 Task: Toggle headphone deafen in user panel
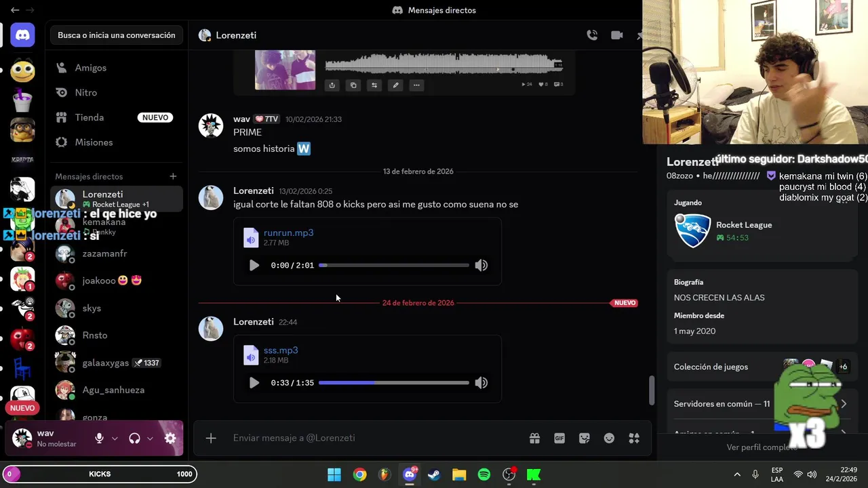tap(134, 439)
